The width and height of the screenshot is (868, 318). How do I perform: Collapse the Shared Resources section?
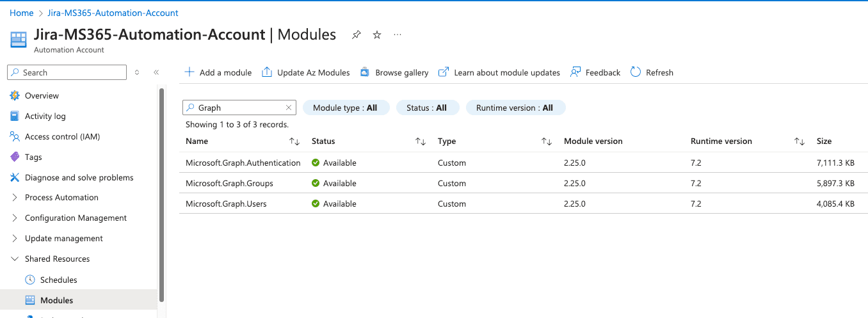(x=15, y=259)
